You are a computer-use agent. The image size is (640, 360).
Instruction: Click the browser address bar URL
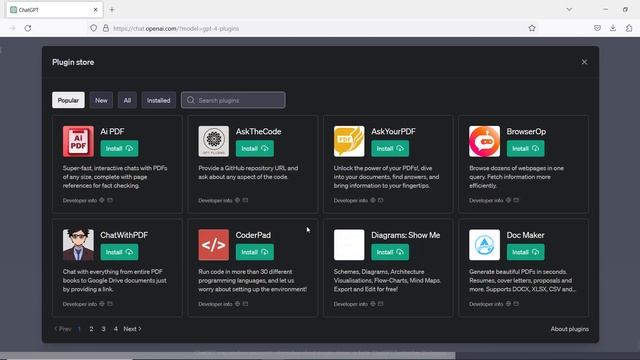point(176,29)
